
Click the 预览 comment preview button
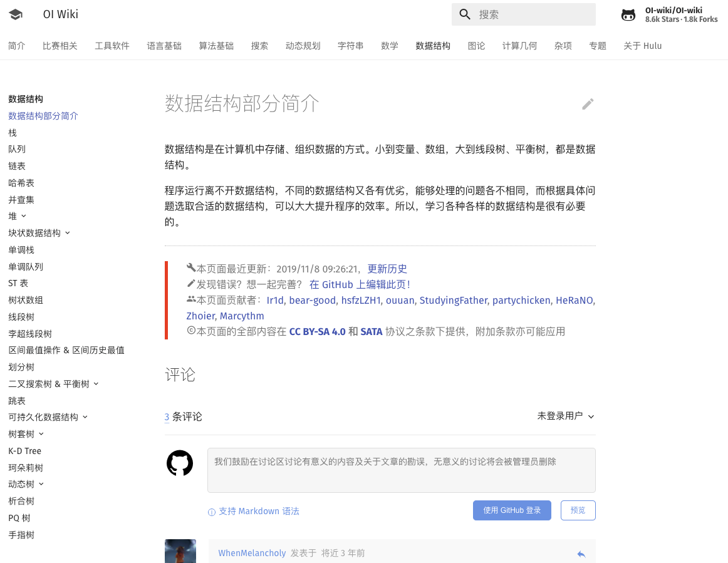[578, 510]
